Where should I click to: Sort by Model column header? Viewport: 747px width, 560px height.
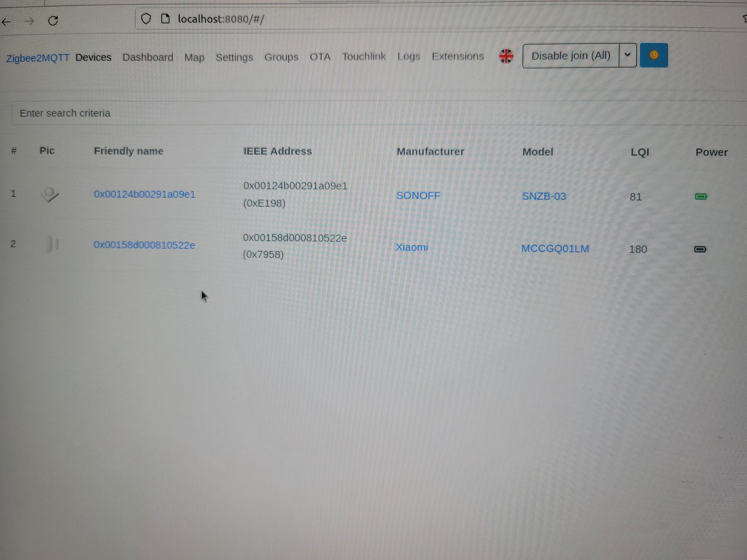pos(538,152)
